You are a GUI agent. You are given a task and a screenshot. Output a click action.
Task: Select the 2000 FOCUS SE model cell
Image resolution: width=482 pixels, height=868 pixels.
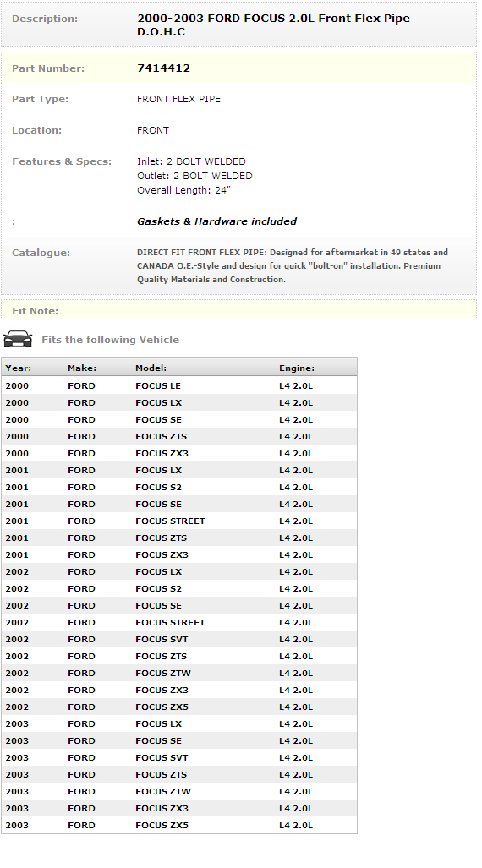pyautogui.click(x=158, y=419)
